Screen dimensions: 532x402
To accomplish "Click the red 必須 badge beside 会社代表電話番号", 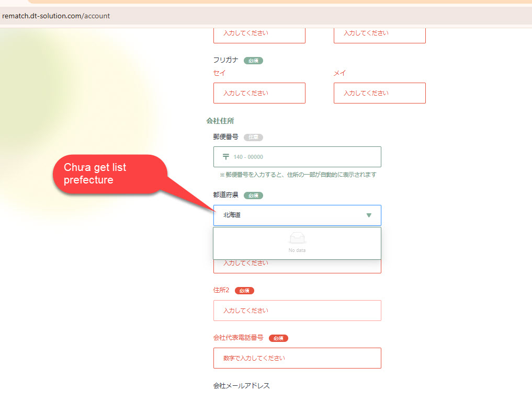I will click(278, 338).
